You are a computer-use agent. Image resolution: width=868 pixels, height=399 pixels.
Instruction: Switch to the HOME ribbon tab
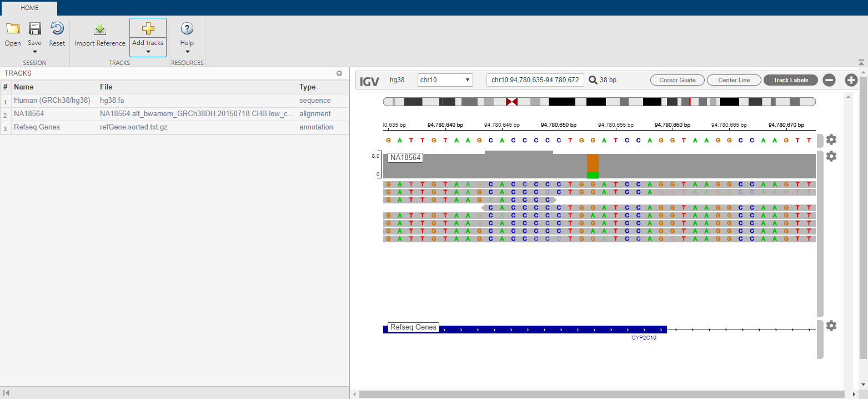tap(29, 8)
